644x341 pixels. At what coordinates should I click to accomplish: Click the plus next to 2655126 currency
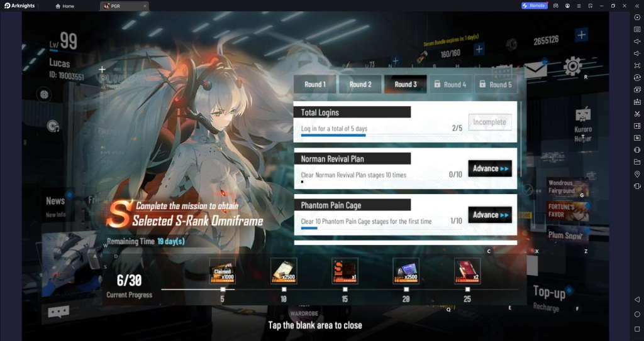[x=581, y=35]
